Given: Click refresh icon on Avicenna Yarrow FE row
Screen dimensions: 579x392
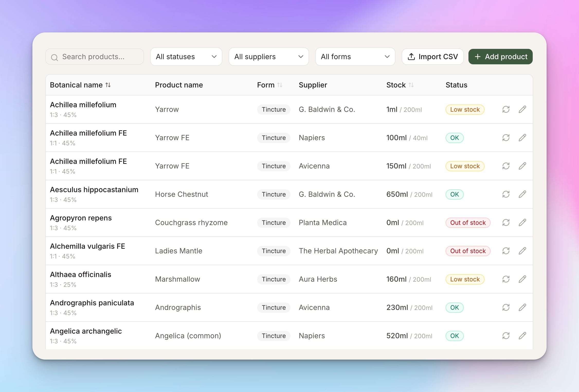Looking at the screenshot, I should (x=506, y=166).
